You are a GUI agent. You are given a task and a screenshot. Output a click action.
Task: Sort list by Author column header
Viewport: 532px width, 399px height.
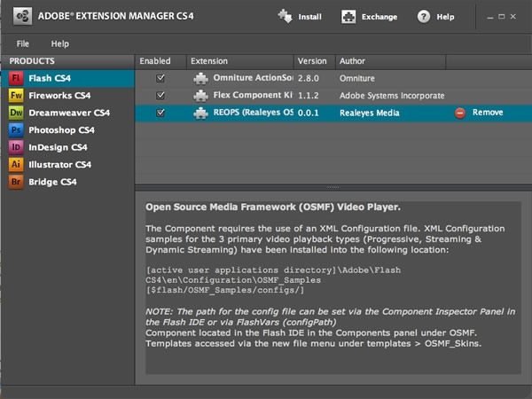tap(355, 61)
